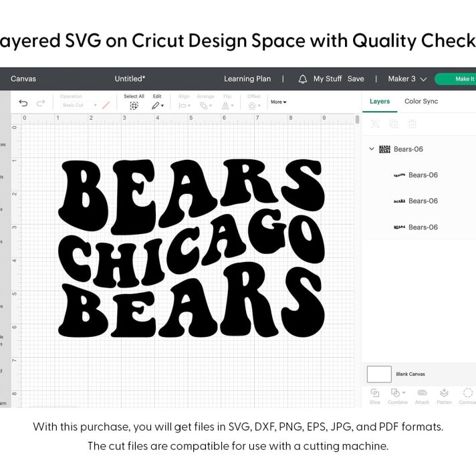Open the notifications bell
The width and height of the screenshot is (476, 476).
click(x=302, y=79)
